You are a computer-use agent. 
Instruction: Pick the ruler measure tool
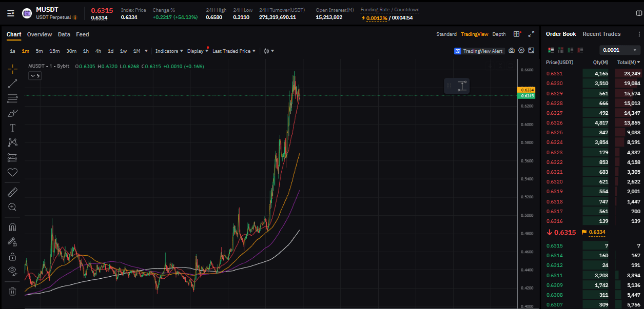[x=12, y=192]
